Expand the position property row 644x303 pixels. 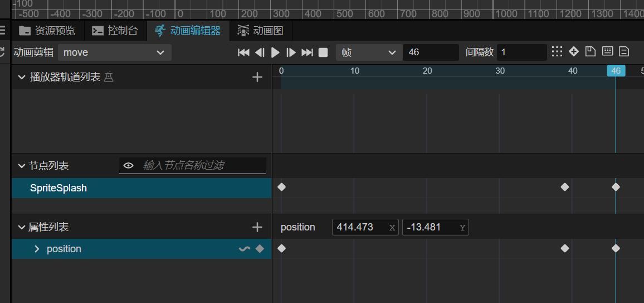point(37,249)
